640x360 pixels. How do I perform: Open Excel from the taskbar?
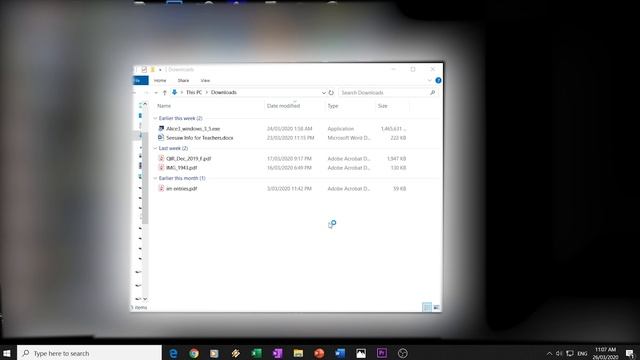point(256,353)
